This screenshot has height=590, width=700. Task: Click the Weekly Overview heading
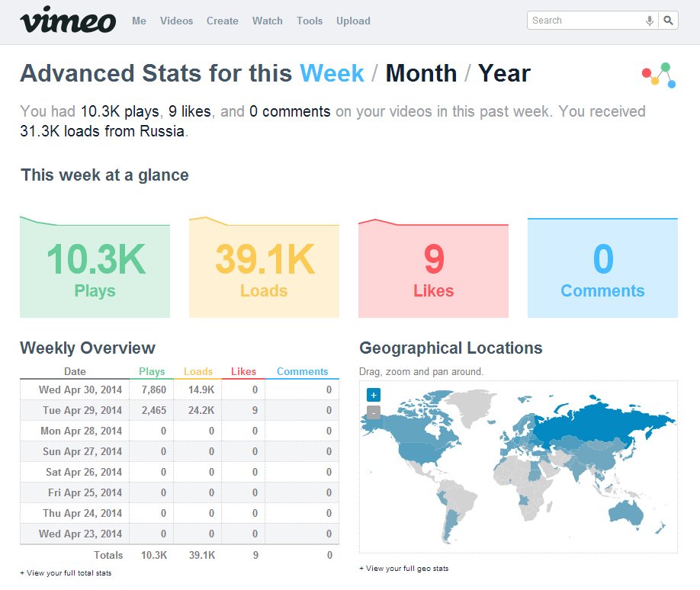click(88, 348)
